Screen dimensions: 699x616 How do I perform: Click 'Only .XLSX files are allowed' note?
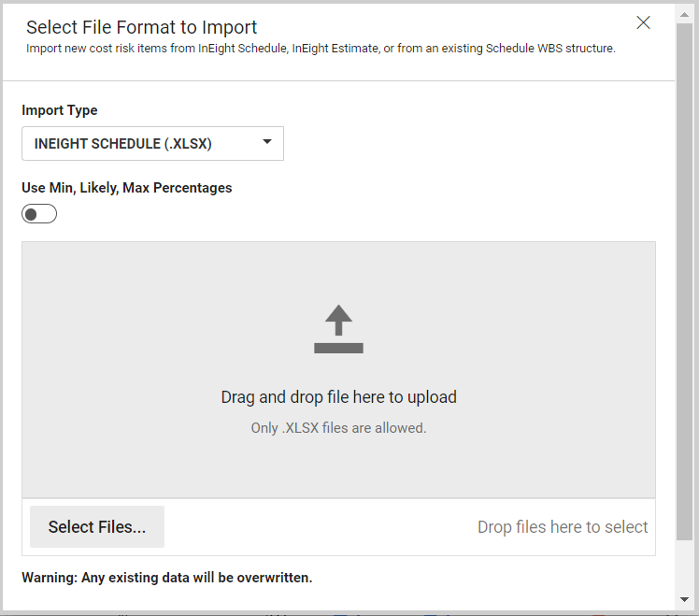point(338,428)
